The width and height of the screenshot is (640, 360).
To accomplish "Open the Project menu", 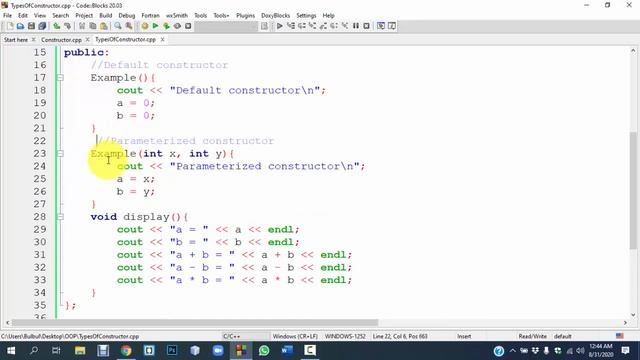I will [x=84, y=16].
